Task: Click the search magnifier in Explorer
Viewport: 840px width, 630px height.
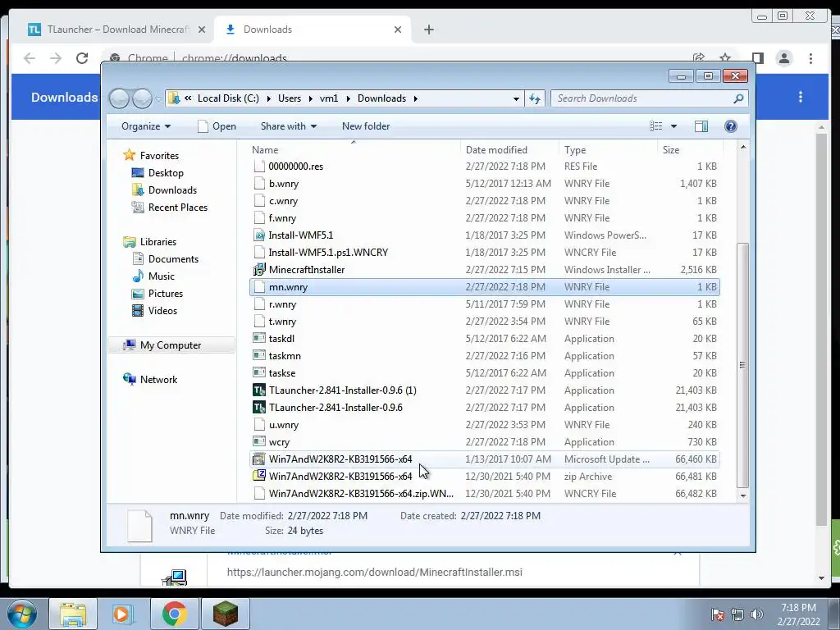Action: click(x=738, y=98)
